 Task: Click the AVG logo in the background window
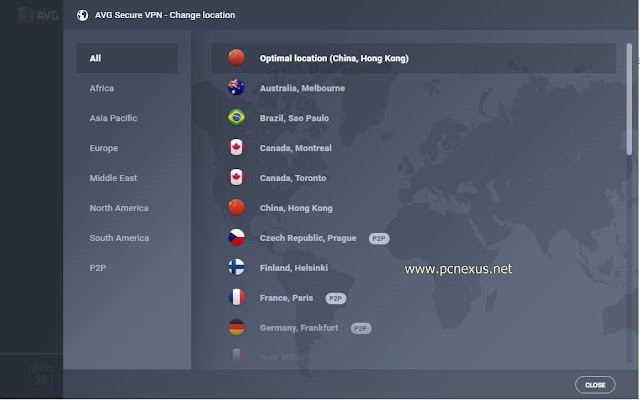38,15
